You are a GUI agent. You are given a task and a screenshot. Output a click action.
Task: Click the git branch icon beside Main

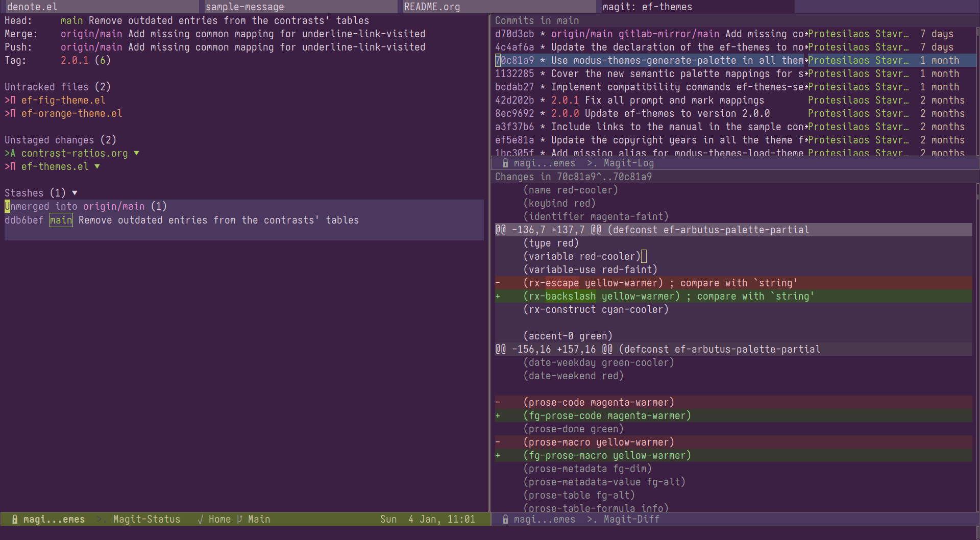239,519
